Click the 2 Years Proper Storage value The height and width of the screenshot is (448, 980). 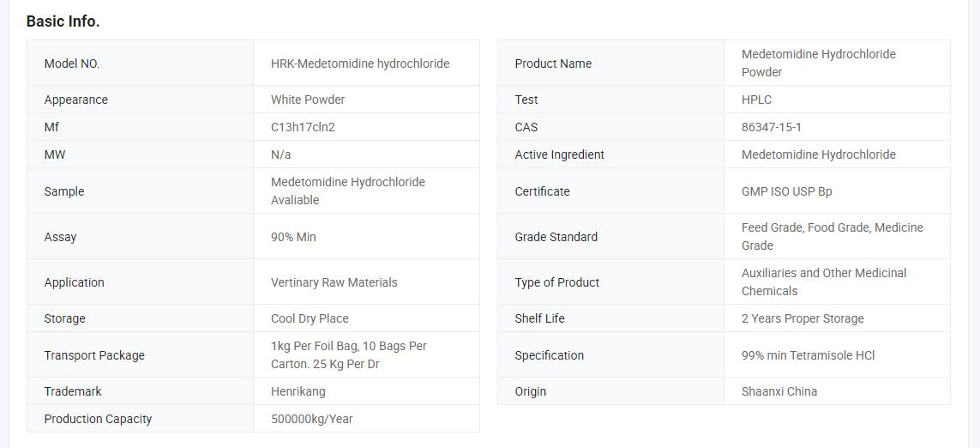(803, 318)
